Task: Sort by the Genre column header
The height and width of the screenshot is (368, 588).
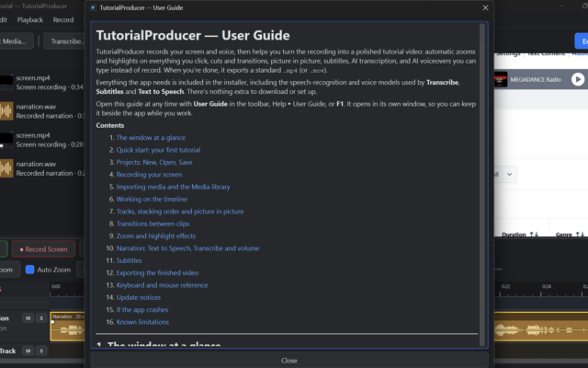Action: 570,234
